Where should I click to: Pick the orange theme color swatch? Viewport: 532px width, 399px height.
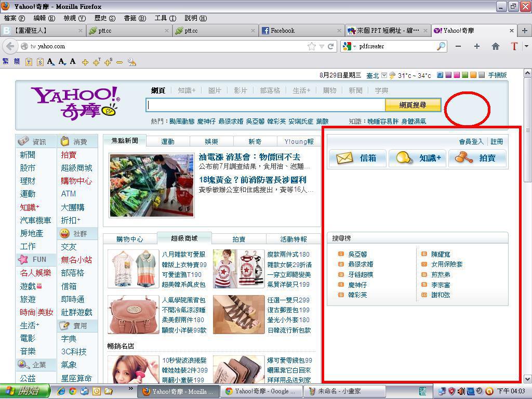pos(473,75)
